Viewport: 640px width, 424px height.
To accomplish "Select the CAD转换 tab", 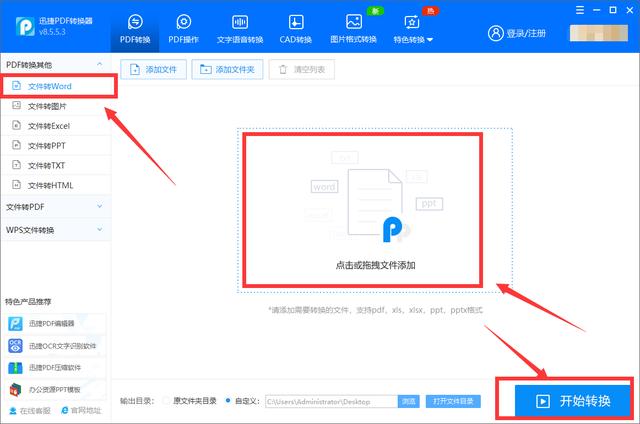I will tap(296, 29).
